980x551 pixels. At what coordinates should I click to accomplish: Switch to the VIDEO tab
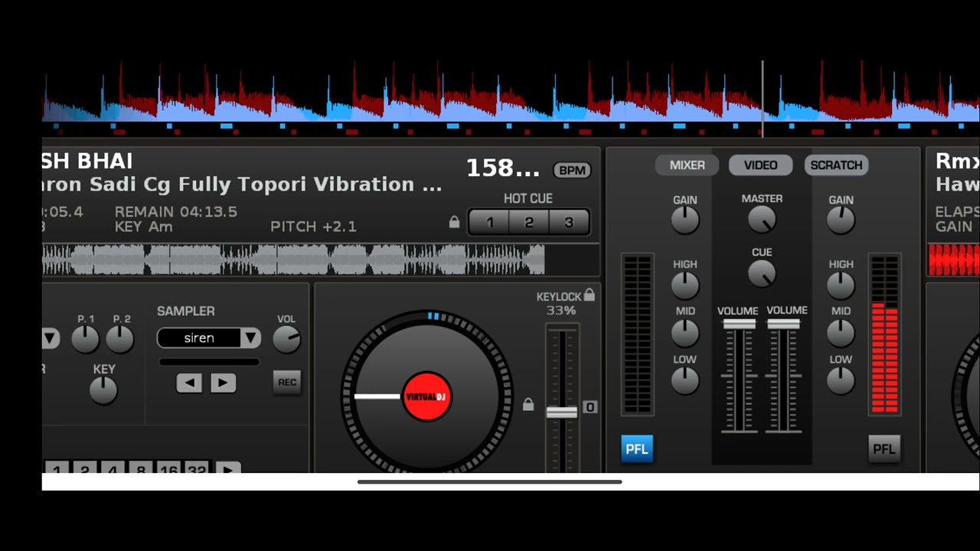point(761,165)
